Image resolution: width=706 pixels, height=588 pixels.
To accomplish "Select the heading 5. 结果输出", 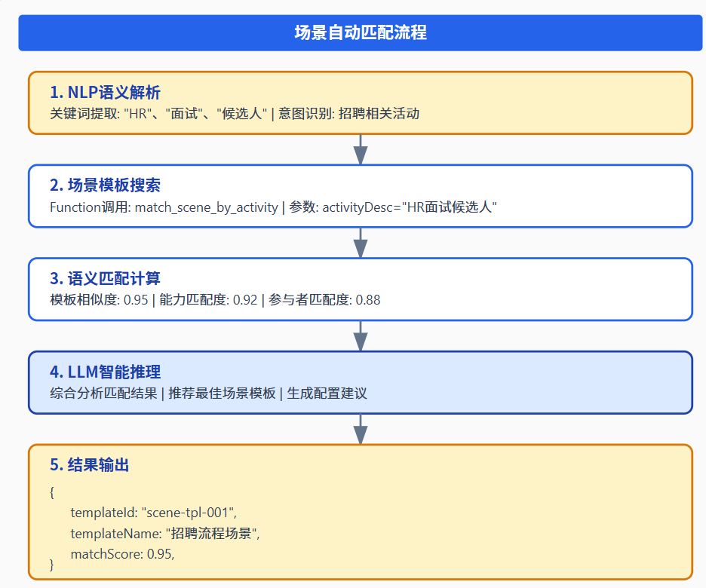I will (90, 464).
